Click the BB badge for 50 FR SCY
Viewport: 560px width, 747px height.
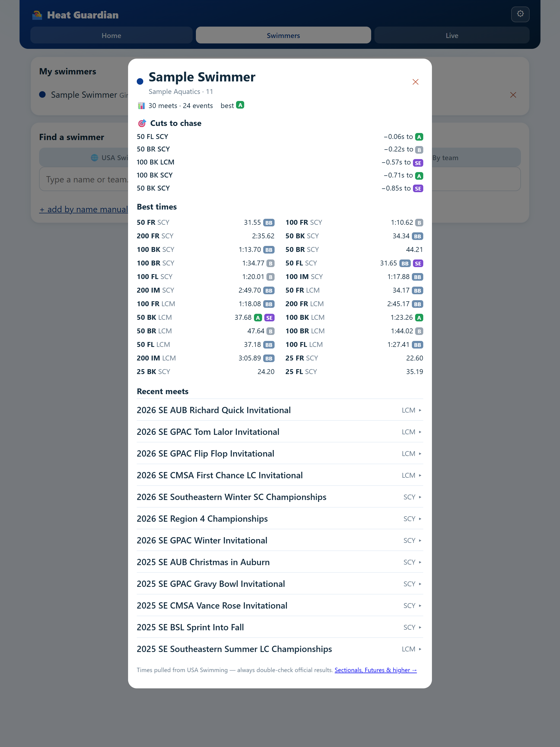coord(269,223)
